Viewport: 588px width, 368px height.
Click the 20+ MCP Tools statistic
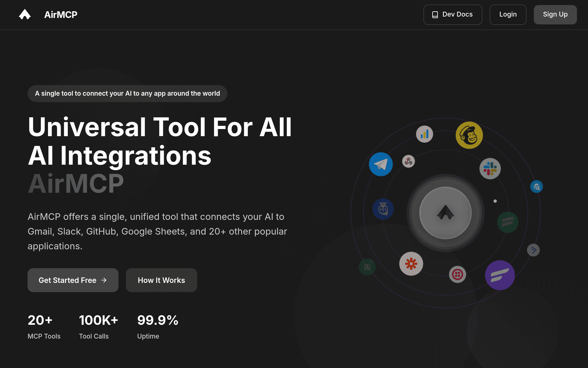[44, 326]
